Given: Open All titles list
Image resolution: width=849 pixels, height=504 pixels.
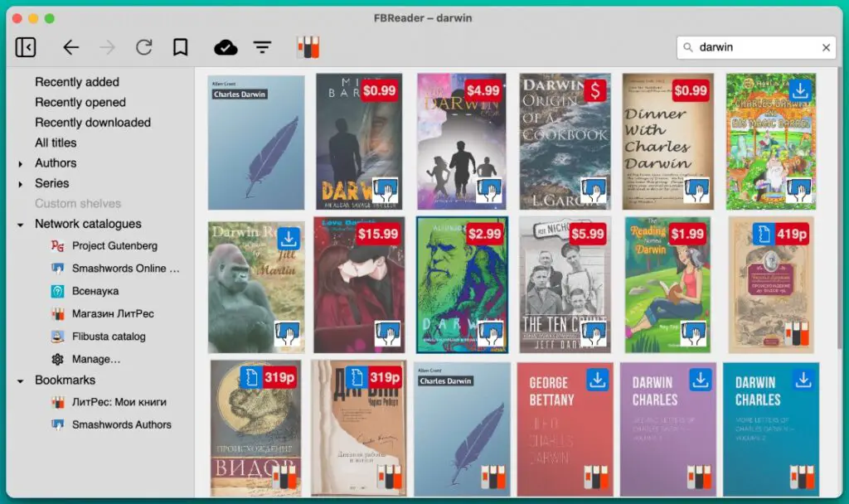Looking at the screenshot, I should (56, 143).
